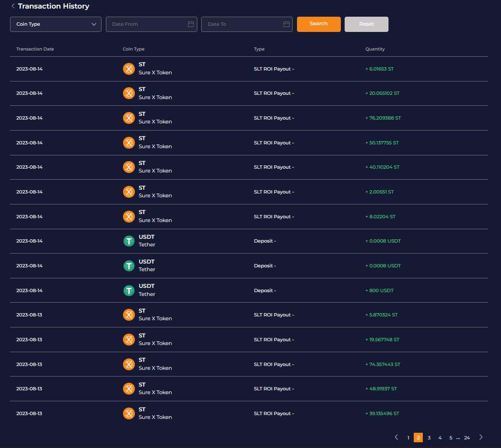Viewport: 501px width, 448px height.
Task: Go to page 4
Action: tap(440, 438)
